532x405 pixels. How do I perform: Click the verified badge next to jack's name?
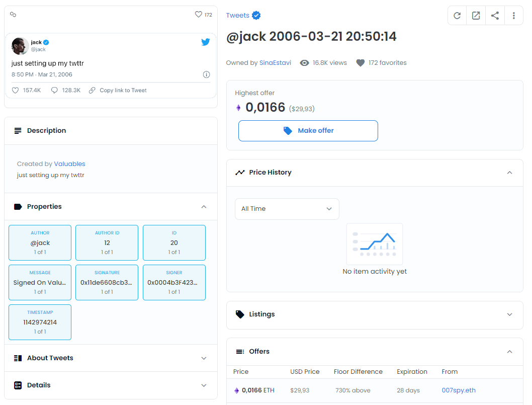(x=46, y=42)
